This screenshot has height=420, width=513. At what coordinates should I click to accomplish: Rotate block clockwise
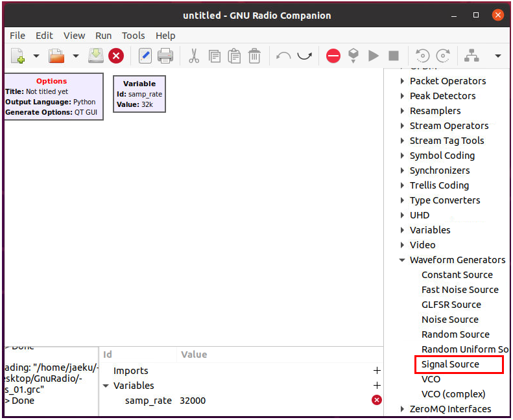click(x=444, y=56)
